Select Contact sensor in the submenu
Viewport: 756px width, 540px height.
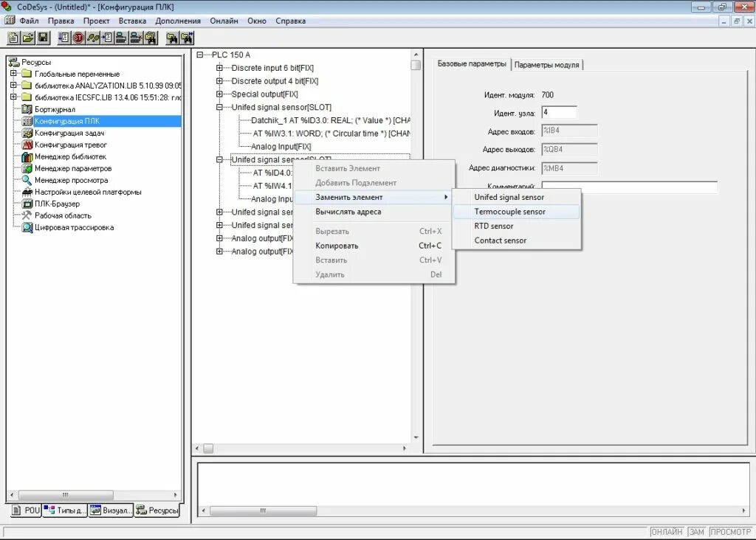click(516, 240)
